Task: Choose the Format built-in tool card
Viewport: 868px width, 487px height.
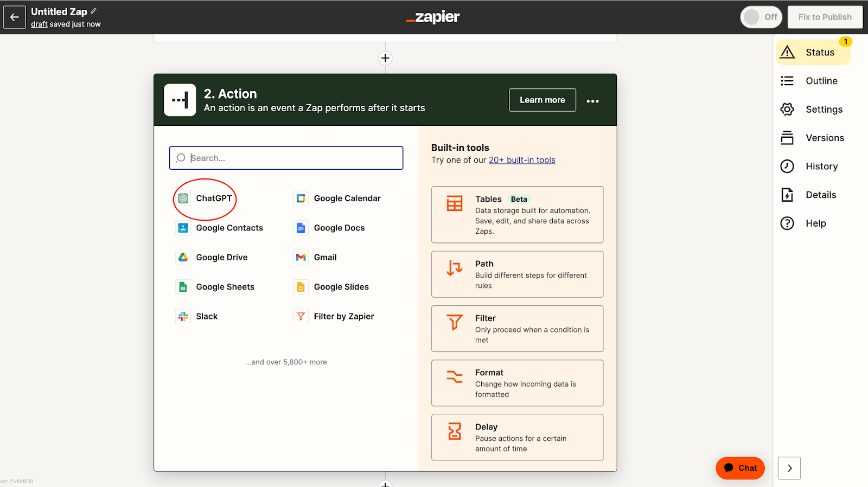Action: coord(517,383)
